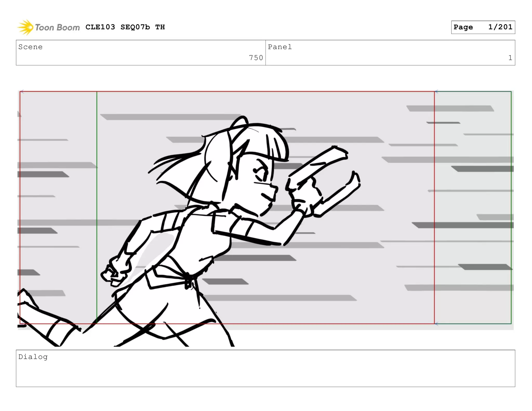Viewport: 532px width, 411px height.
Task: Click the scene number 750
Action: 256,58
